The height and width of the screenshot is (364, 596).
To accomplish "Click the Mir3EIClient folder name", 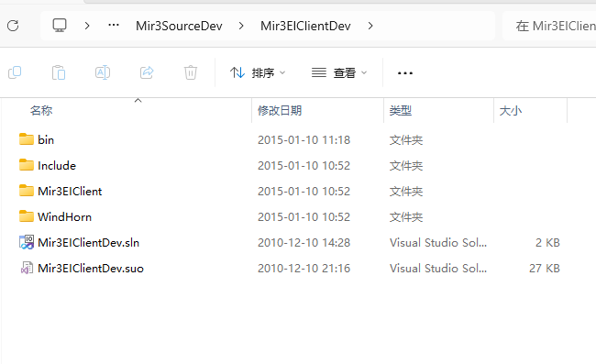I will 70,191.
